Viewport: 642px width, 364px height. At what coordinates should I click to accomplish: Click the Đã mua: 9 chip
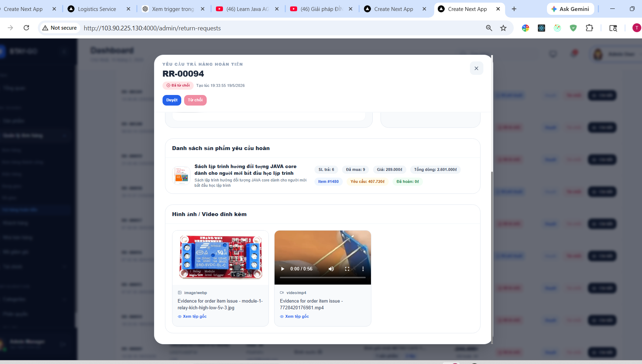coord(355,169)
